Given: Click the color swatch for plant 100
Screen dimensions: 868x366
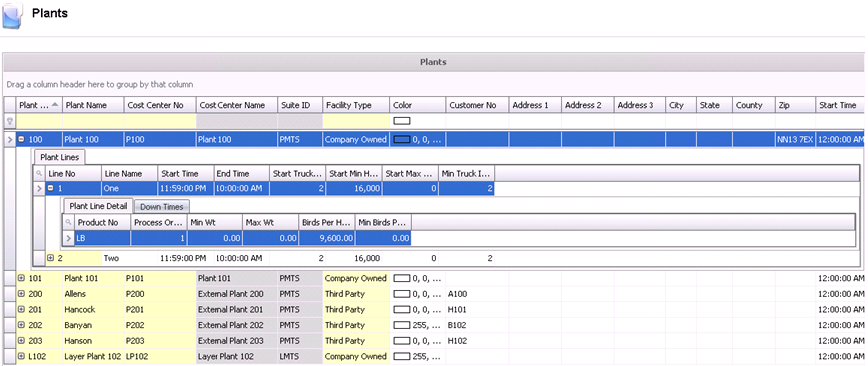Looking at the screenshot, I should tap(402, 139).
